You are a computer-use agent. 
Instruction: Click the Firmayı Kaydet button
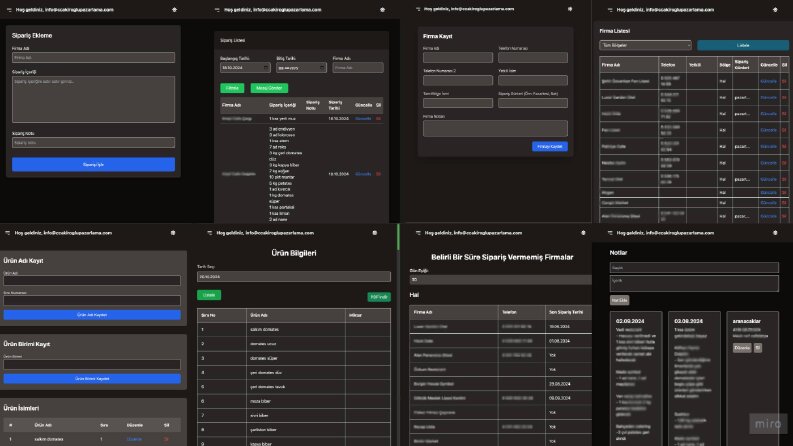550,147
